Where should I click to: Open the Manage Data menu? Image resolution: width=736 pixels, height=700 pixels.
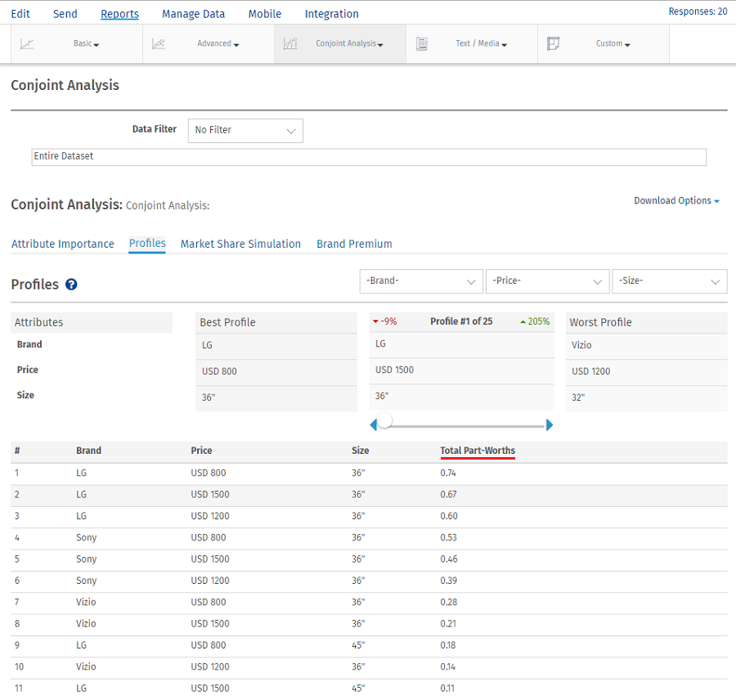193,14
